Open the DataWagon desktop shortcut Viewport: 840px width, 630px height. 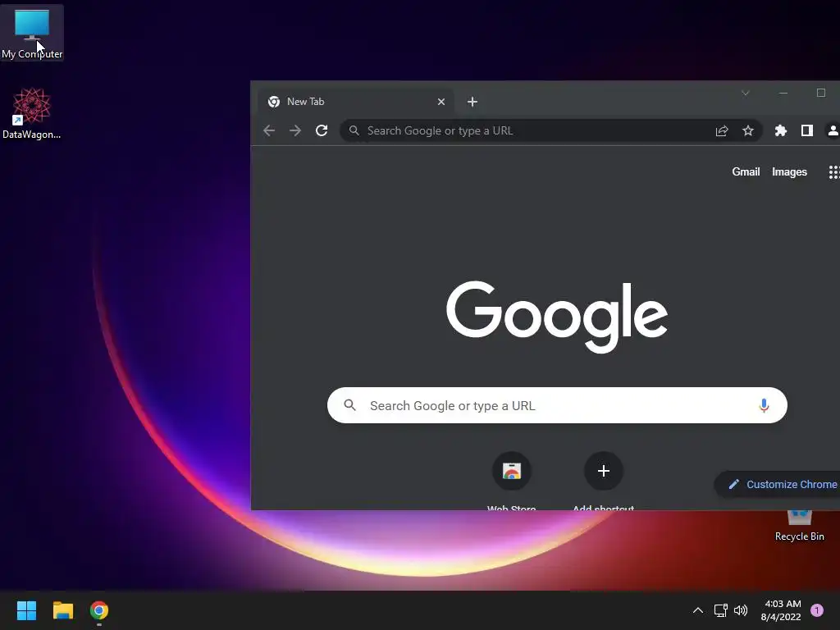pyautogui.click(x=32, y=113)
